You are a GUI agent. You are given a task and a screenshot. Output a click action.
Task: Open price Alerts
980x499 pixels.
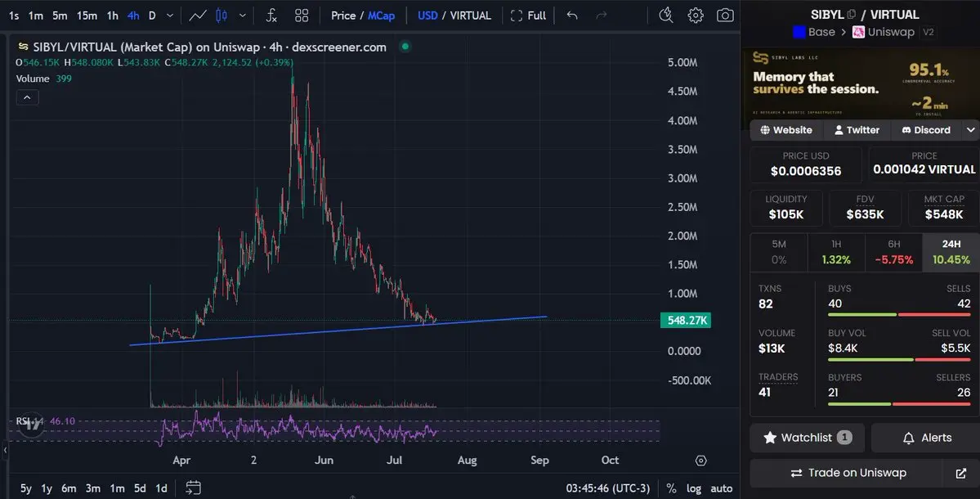click(928, 438)
